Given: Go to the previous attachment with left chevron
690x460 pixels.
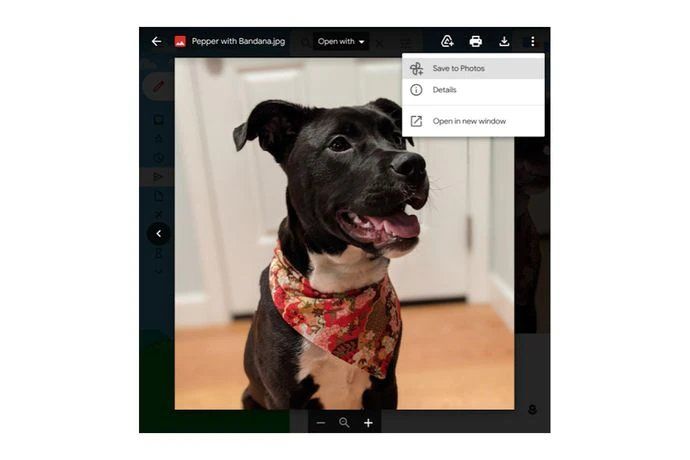Looking at the screenshot, I should 158,234.
